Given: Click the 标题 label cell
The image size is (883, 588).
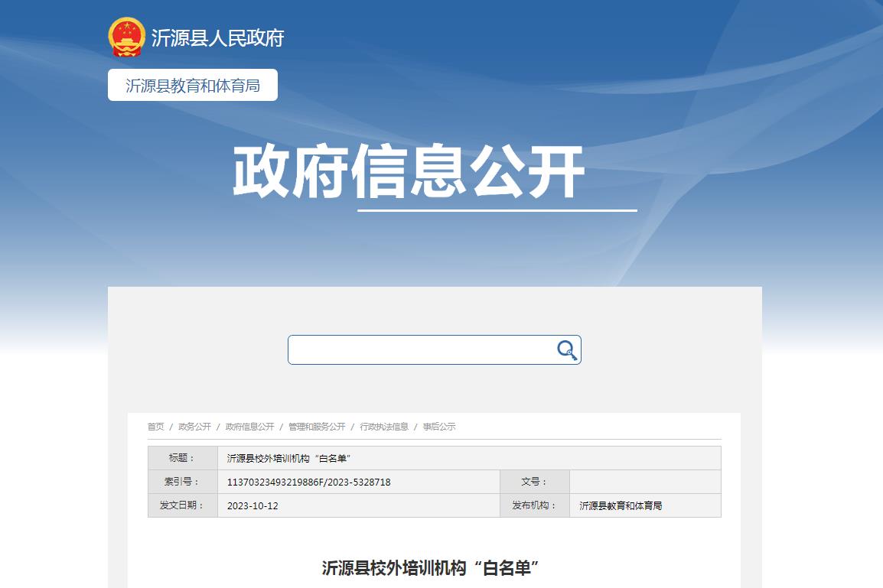Looking at the screenshot, I should [182, 458].
